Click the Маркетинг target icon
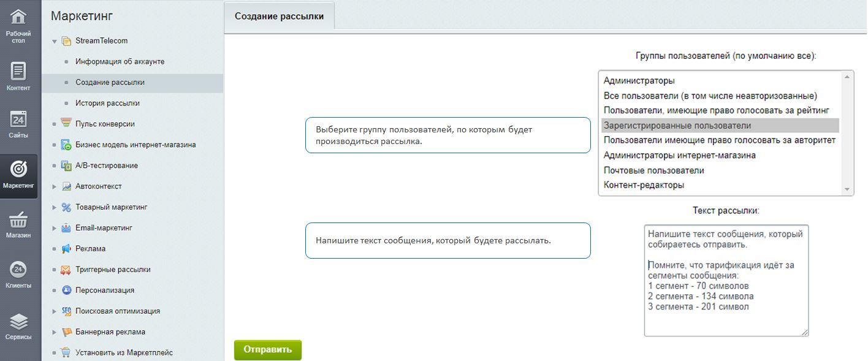Screen dimensions: 868x361 pyautogui.click(x=18, y=169)
